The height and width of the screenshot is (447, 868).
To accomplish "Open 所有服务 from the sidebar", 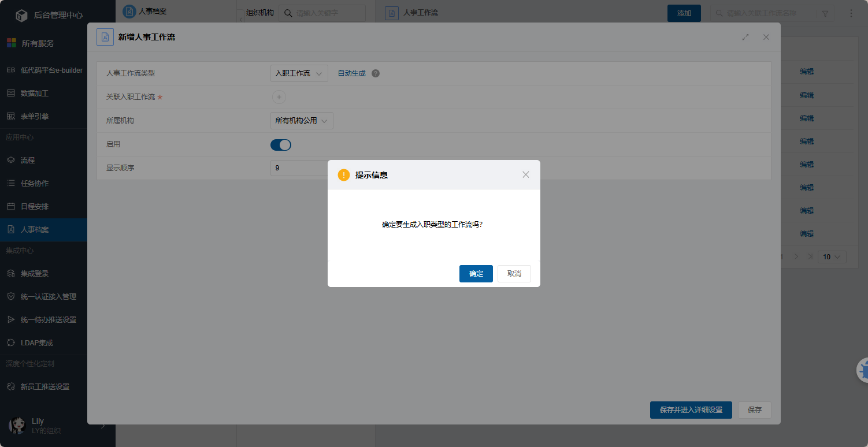I will coord(38,43).
